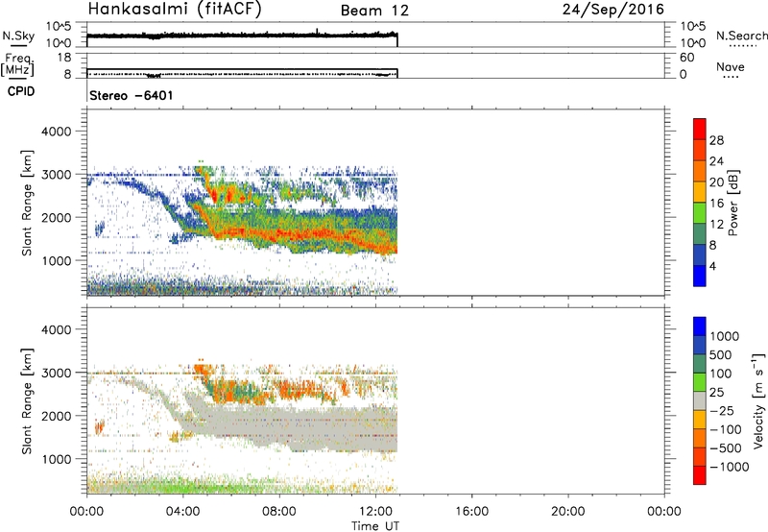The height and width of the screenshot is (532, 768).
Task: Click Slant Range label of power panel
Action: point(27,203)
